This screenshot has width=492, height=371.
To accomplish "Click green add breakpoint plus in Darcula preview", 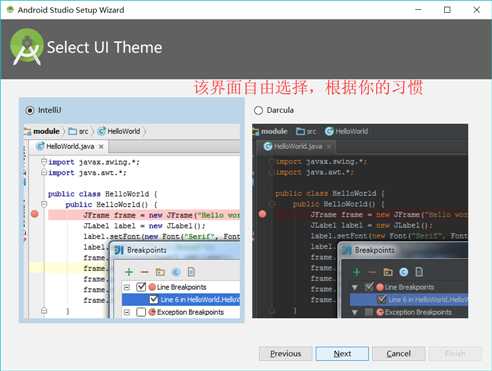I will click(357, 272).
